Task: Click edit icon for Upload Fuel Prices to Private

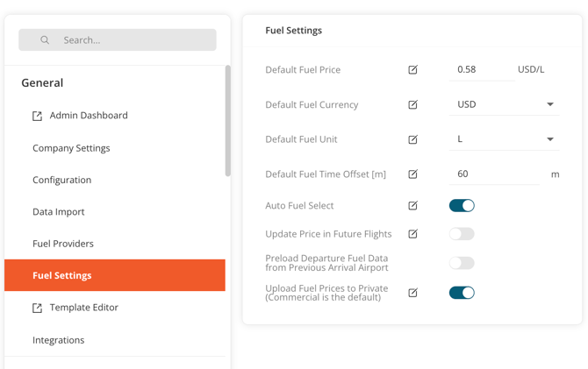Action: 412,293
